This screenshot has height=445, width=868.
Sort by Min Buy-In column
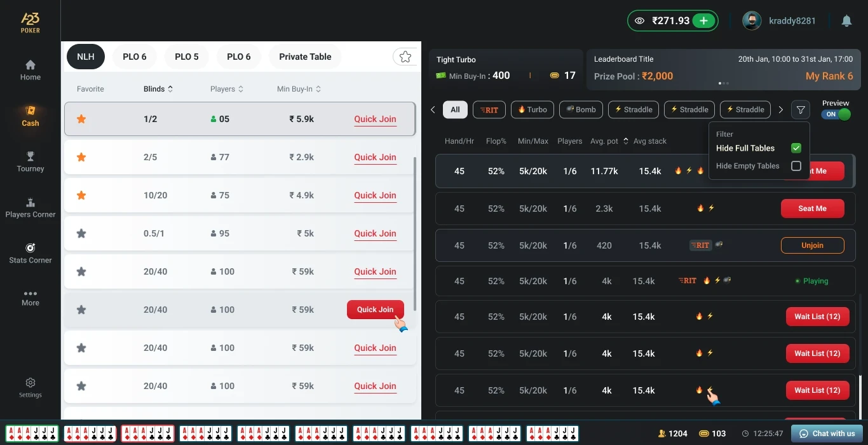coord(299,89)
